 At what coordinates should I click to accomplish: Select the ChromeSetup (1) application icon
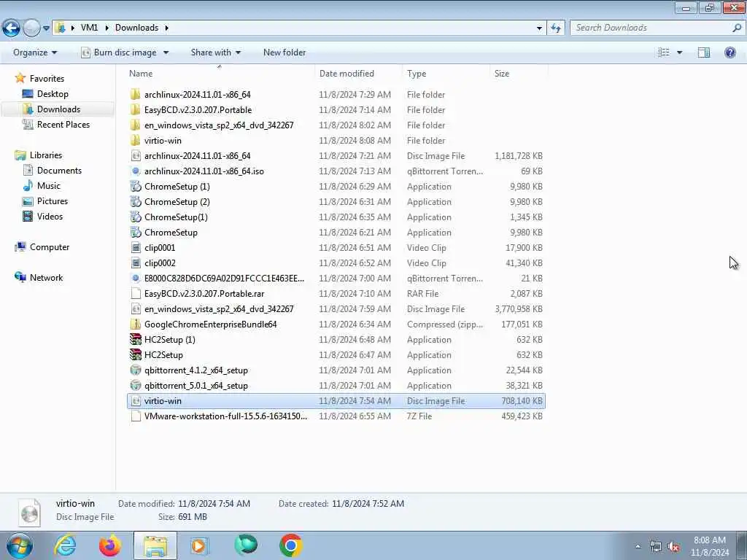pyautogui.click(x=136, y=186)
